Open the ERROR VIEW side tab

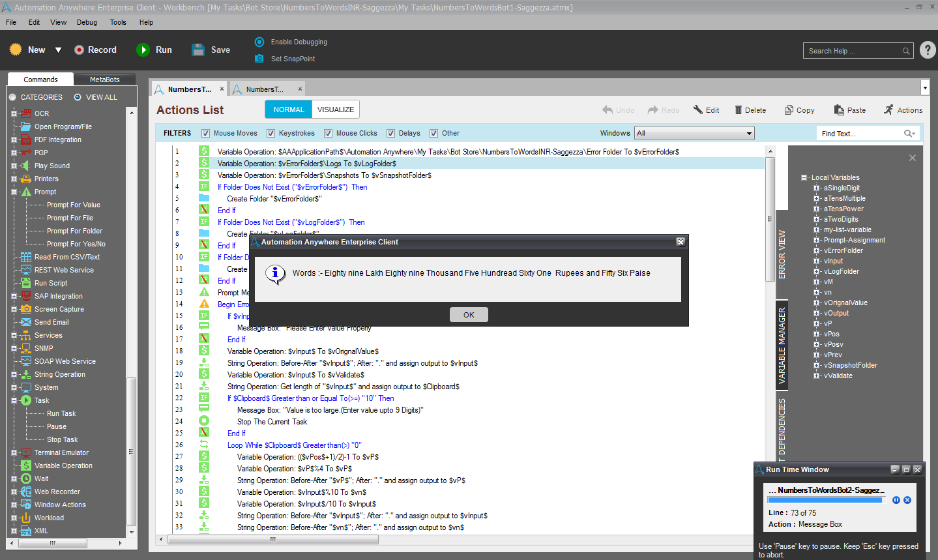[782, 254]
